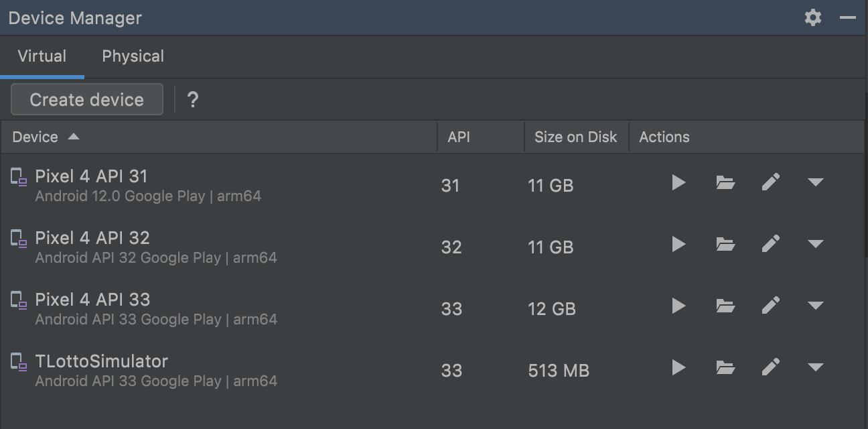Screen dimensions: 868x429
Task: Open Pixel 4 API 33 folder on disk
Action: point(725,306)
